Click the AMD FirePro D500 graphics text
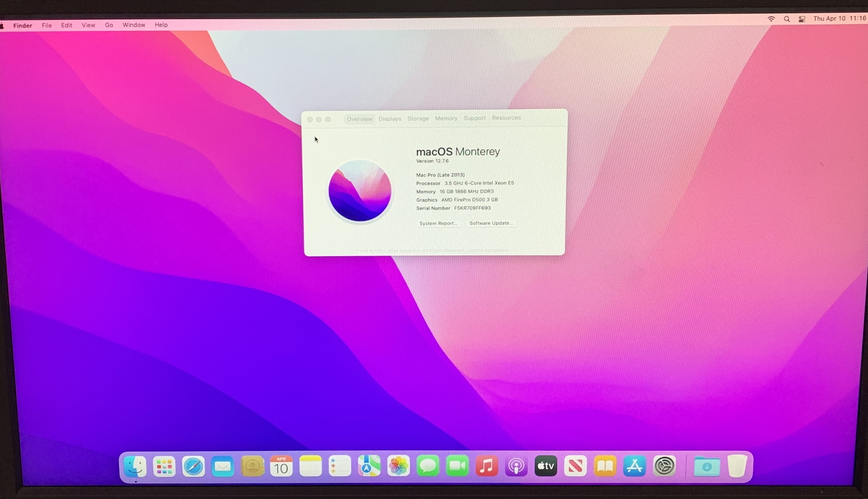Image resolution: width=868 pixels, height=499 pixels. (469, 200)
